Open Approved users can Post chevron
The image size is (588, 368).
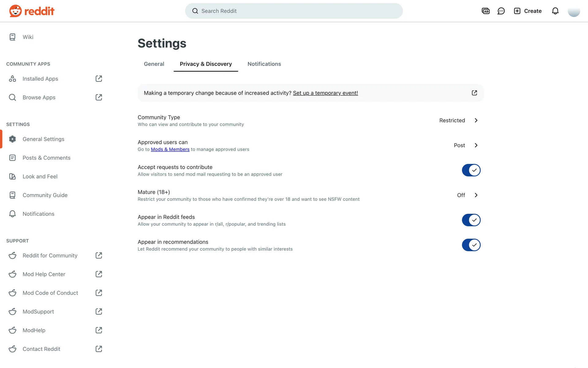point(476,145)
